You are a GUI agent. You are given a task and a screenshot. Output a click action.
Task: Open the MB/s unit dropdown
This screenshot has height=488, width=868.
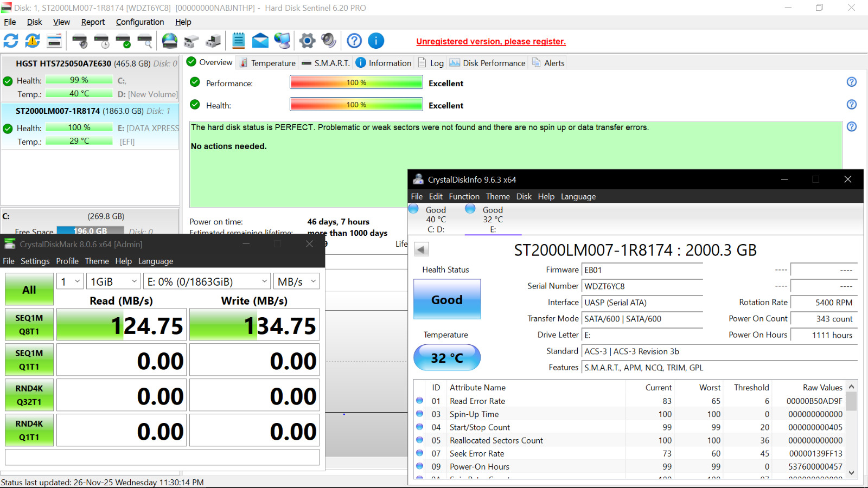point(296,281)
